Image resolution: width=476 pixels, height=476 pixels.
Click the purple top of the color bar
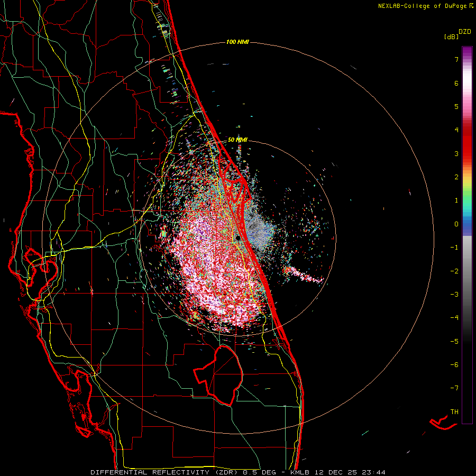(x=467, y=53)
